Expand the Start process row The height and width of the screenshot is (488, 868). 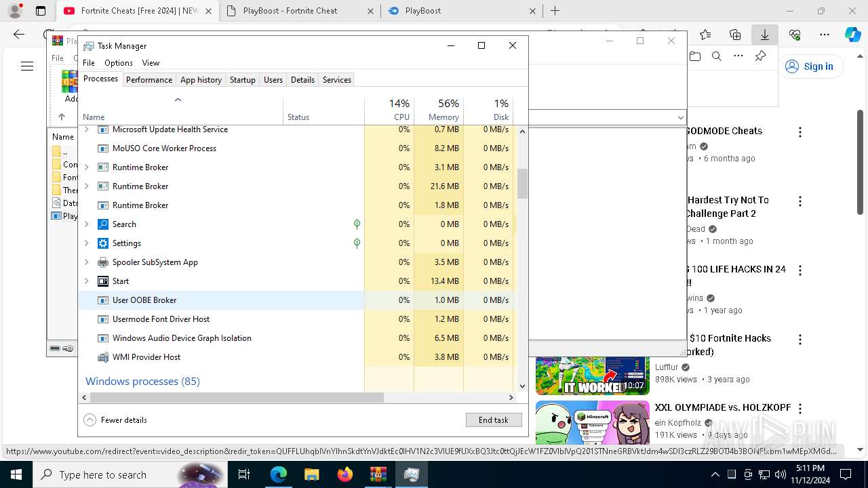[86, 281]
